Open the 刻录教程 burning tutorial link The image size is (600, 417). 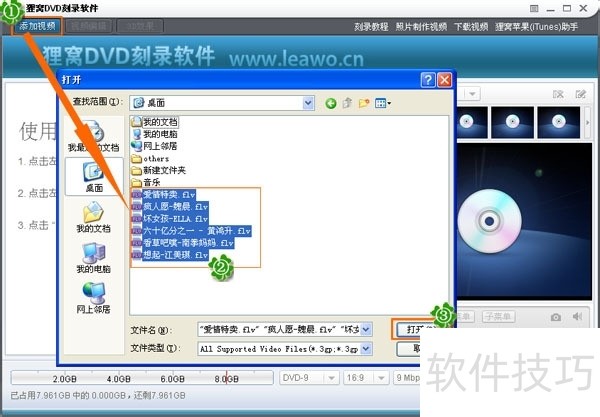coord(371,27)
